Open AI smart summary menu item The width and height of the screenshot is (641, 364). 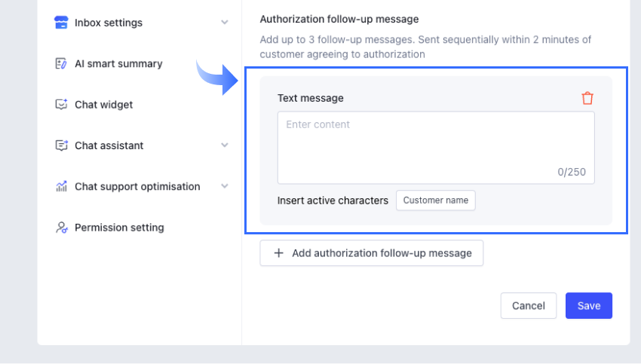click(x=118, y=64)
